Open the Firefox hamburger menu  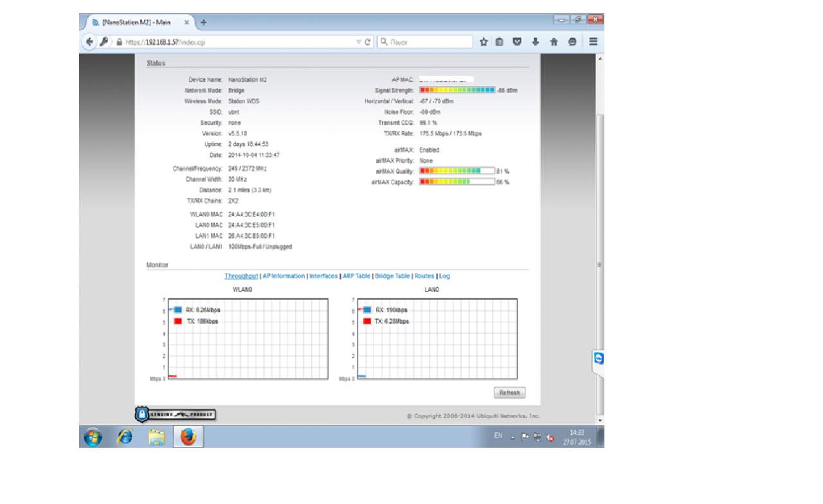pos(593,42)
